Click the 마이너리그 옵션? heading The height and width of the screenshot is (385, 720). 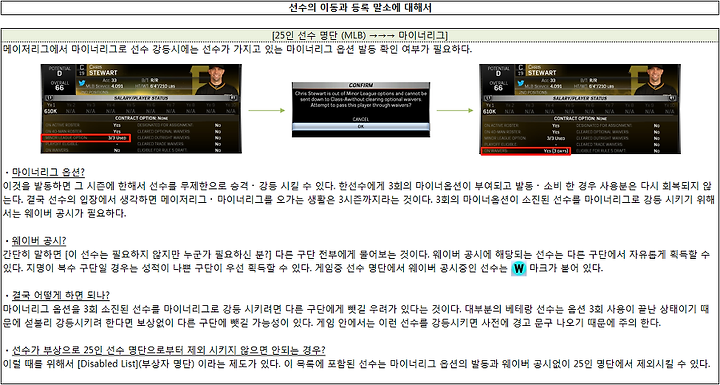[x=48, y=173]
